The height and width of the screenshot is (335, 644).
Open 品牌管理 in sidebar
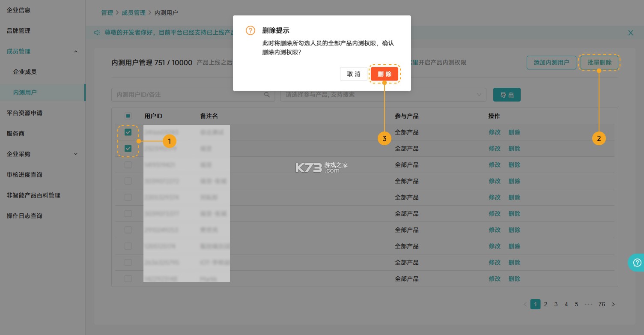point(18,31)
